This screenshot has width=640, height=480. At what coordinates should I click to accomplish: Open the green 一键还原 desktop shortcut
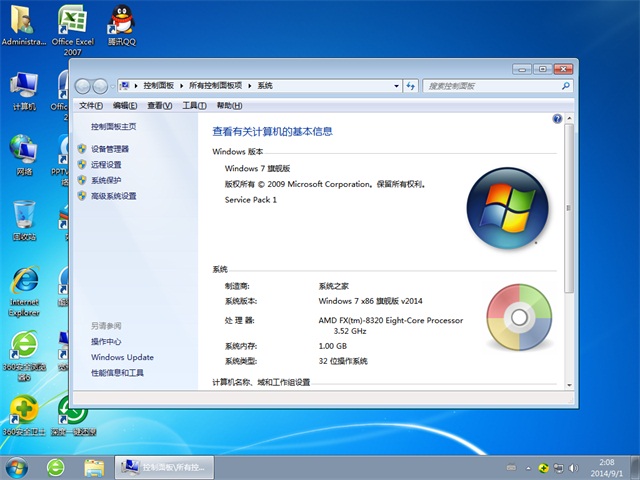tap(73, 415)
